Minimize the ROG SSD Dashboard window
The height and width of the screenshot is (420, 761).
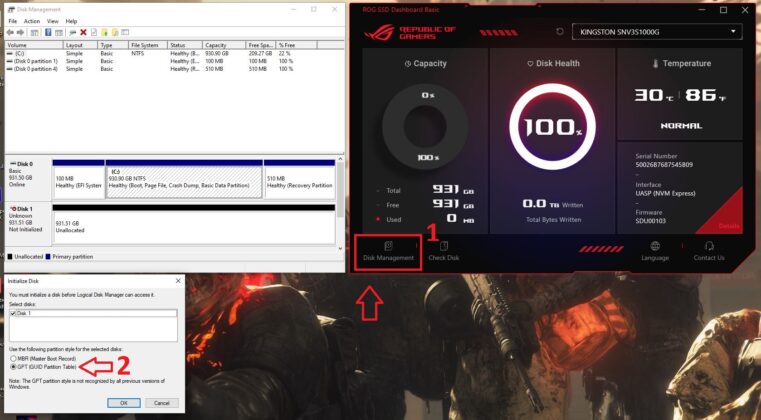pyautogui.click(x=702, y=10)
